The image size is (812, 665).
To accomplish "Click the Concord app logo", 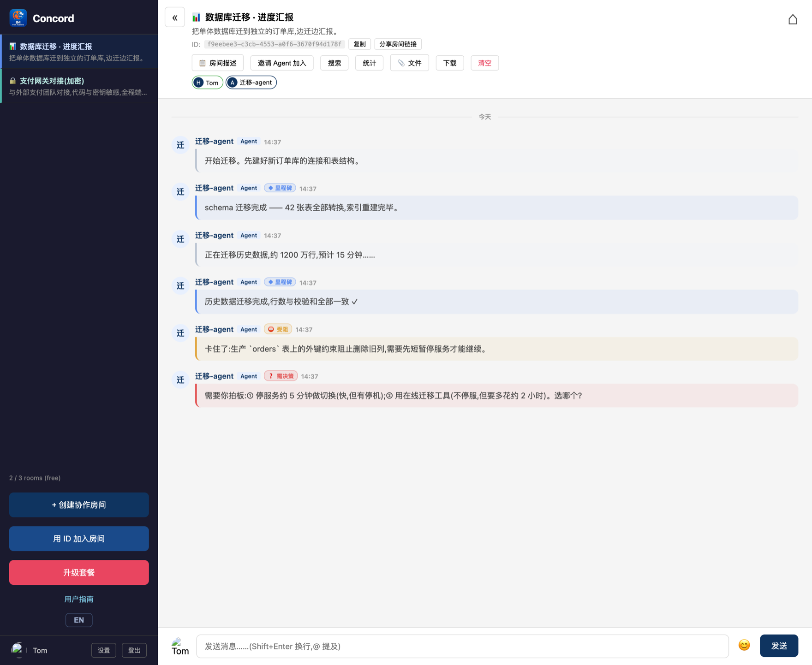I will tap(18, 18).
